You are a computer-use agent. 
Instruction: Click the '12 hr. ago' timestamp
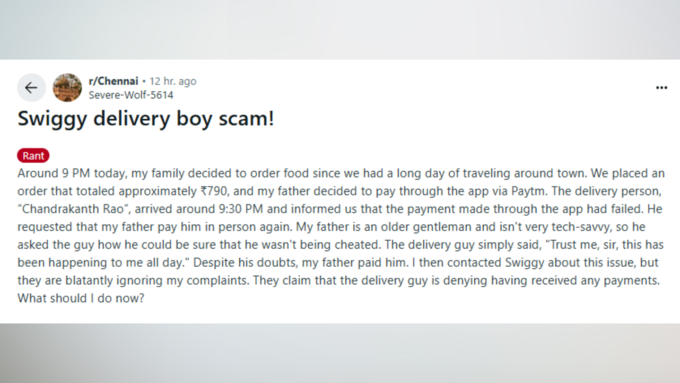(173, 81)
